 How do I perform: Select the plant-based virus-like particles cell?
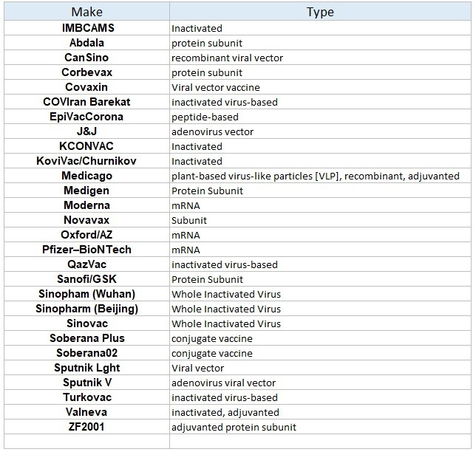[x=315, y=176]
